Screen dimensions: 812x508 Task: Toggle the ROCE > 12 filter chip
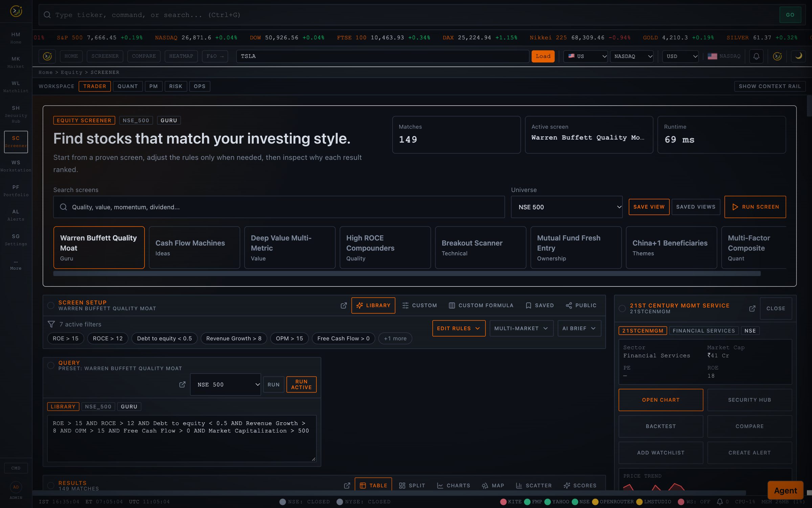tap(108, 338)
